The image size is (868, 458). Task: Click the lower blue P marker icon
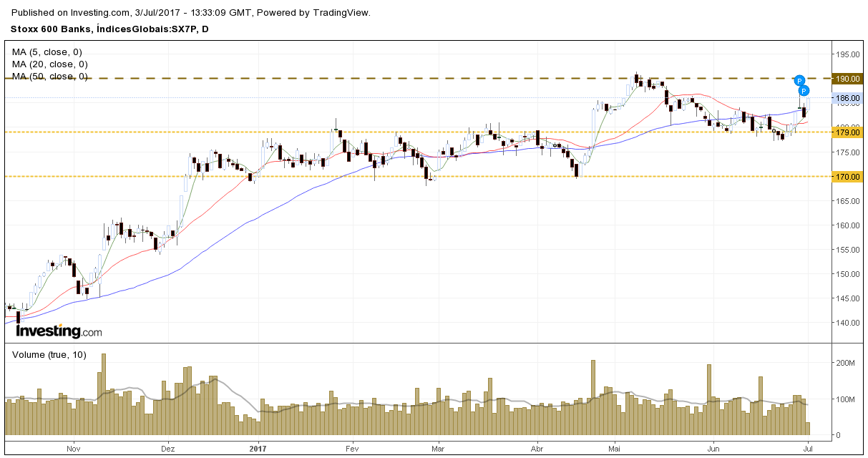point(804,91)
